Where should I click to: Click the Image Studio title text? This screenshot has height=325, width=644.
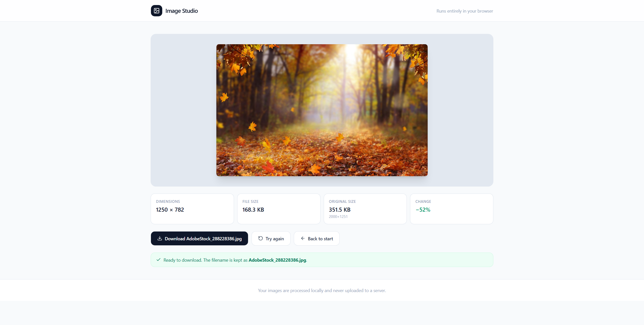[x=181, y=11]
